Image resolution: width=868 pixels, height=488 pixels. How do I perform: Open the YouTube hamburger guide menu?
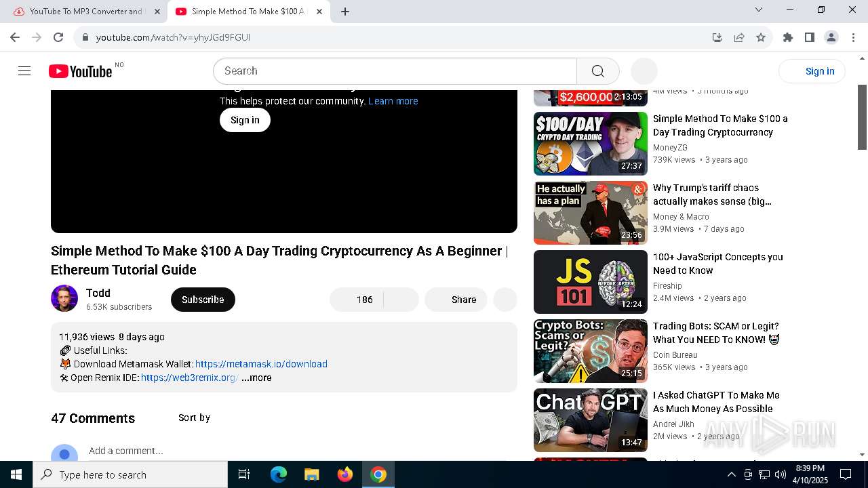click(24, 71)
